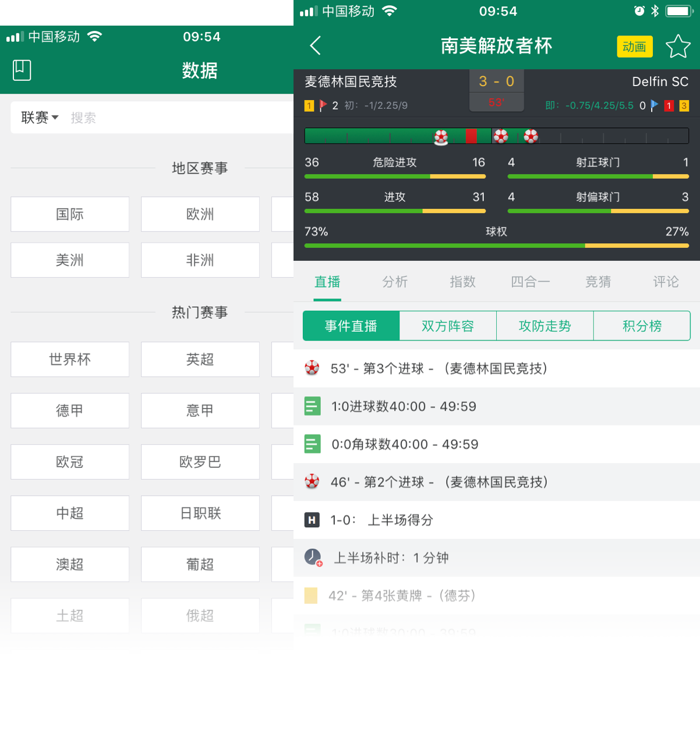Tap the Delfin SC team name
Viewport: 700px width, 738px height.
coord(660,81)
